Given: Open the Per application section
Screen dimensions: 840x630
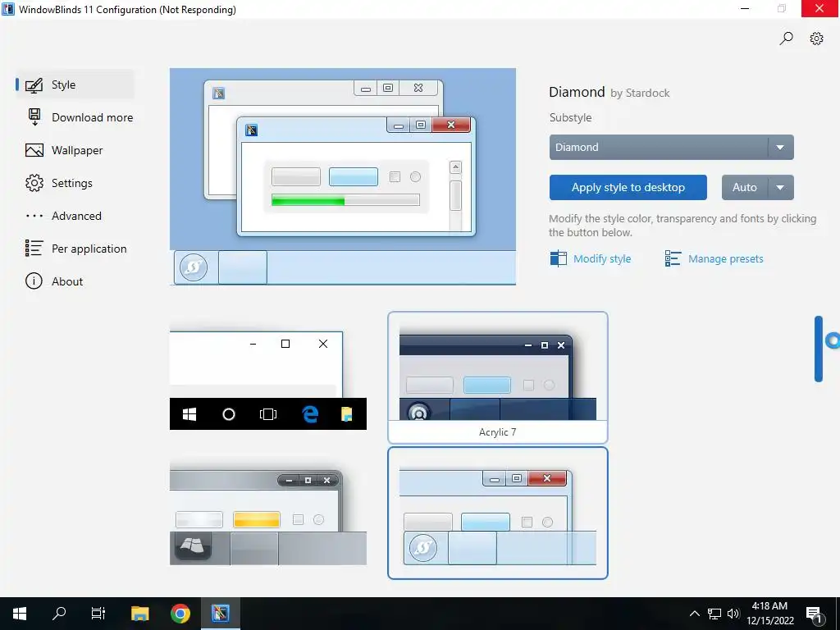Looking at the screenshot, I should coord(76,249).
